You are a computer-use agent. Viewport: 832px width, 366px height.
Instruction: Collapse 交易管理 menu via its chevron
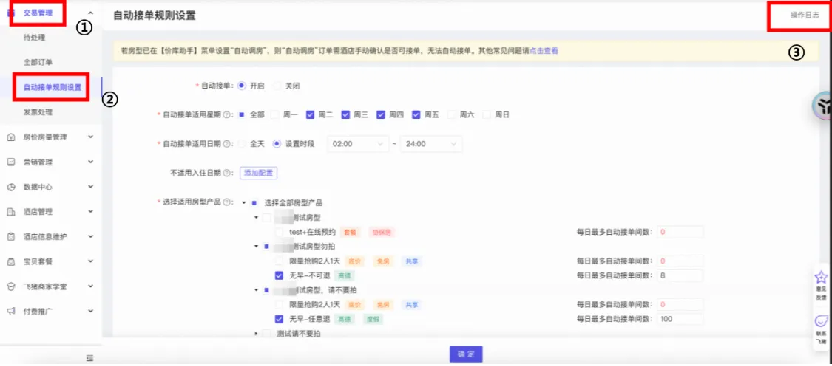coord(91,13)
